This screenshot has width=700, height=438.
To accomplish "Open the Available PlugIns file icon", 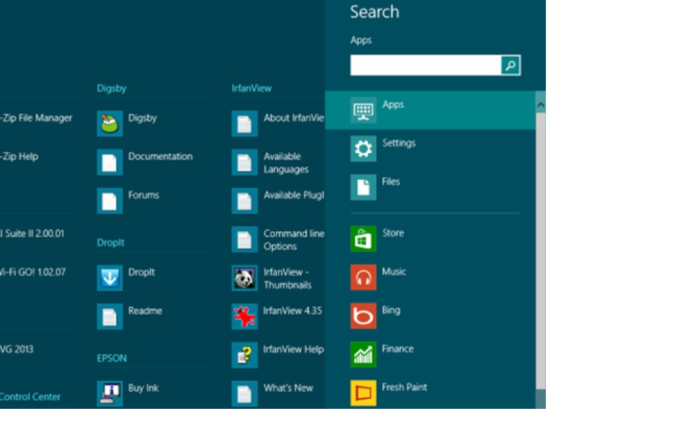I will (245, 200).
